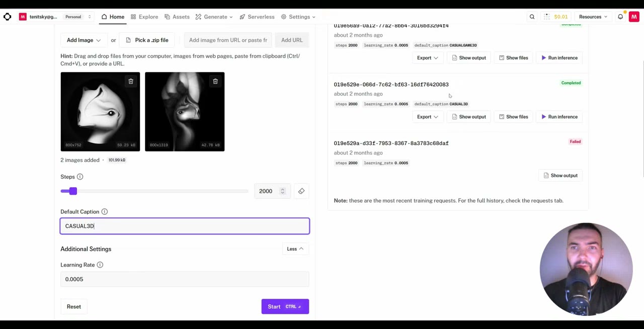Viewport: 644px width, 329px height.
Task: Open the Explore tab
Action: 144,17
